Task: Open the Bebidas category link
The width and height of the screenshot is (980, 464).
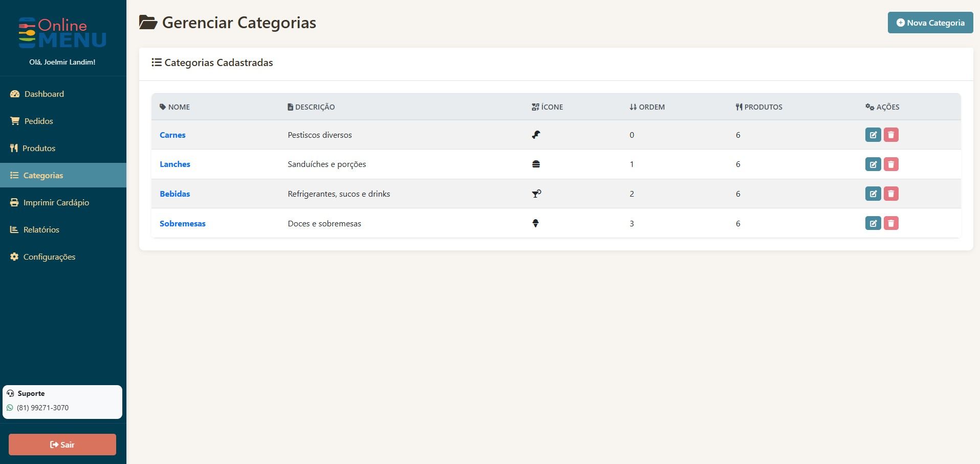Action: (175, 194)
